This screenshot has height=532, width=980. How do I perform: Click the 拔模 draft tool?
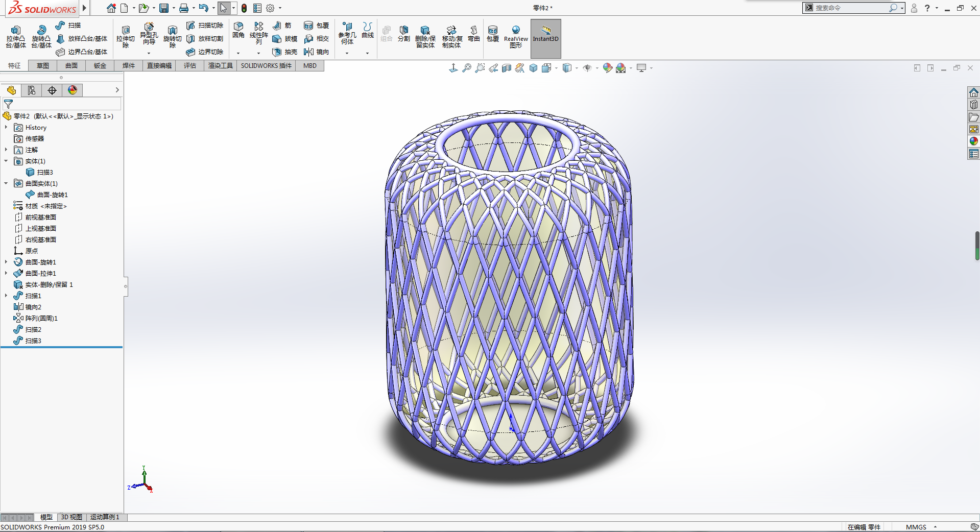click(285, 38)
